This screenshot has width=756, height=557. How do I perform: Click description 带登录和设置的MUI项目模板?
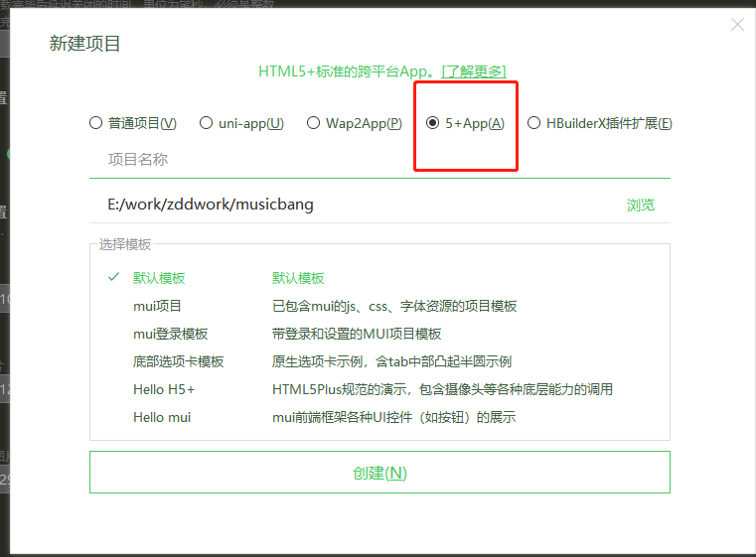[357, 334]
